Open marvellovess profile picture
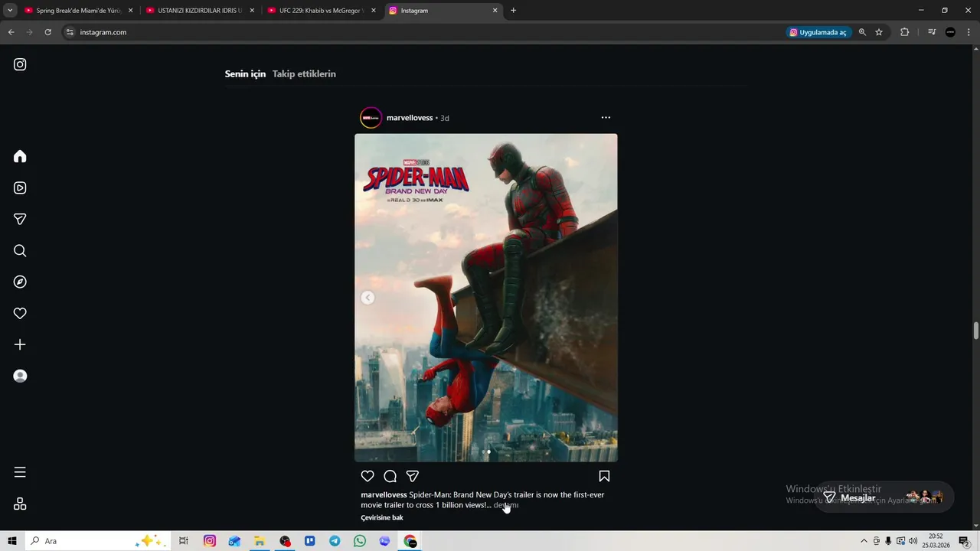This screenshot has width=980, height=551. click(x=371, y=118)
